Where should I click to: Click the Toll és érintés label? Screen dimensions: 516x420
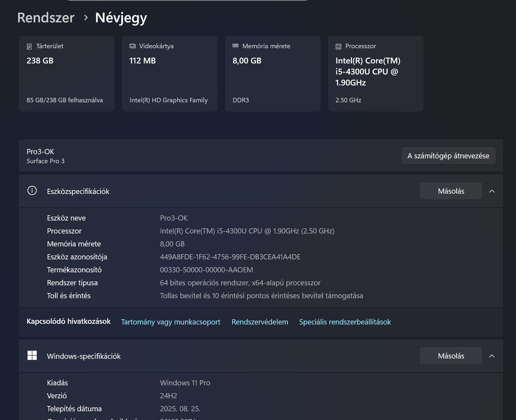coord(69,296)
